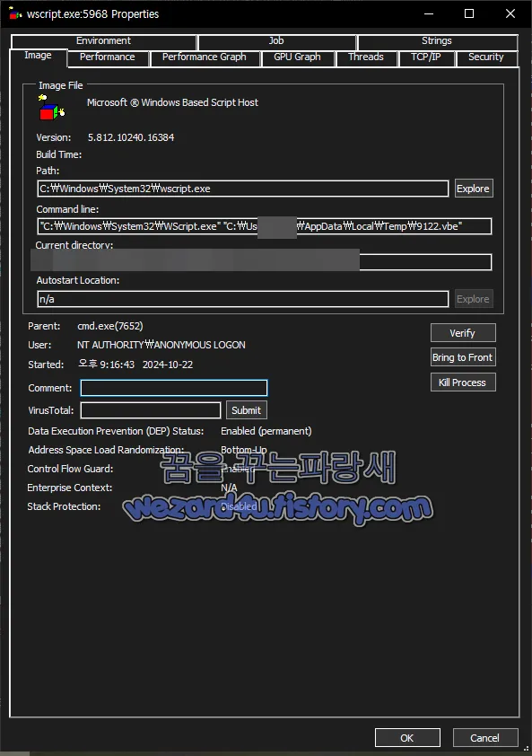Click the Current directory field
This screenshot has width=532, height=756.
265,262
